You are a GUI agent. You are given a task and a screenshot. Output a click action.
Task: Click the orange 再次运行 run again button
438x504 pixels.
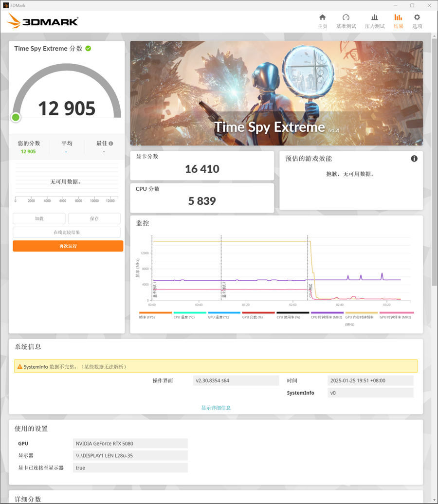(68, 246)
